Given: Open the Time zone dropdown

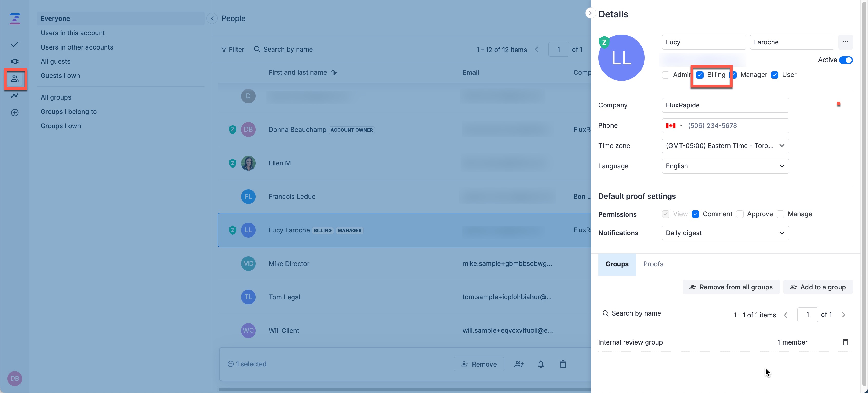Looking at the screenshot, I should pyautogui.click(x=725, y=146).
